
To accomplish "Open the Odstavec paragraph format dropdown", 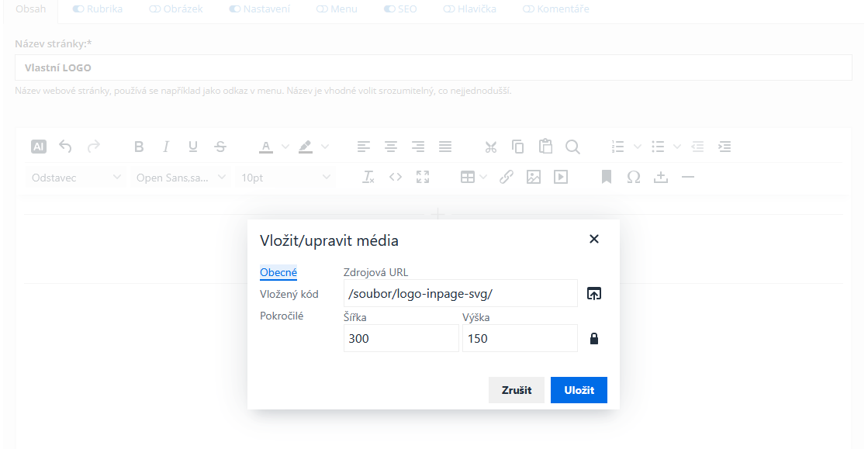I will [76, 178].
